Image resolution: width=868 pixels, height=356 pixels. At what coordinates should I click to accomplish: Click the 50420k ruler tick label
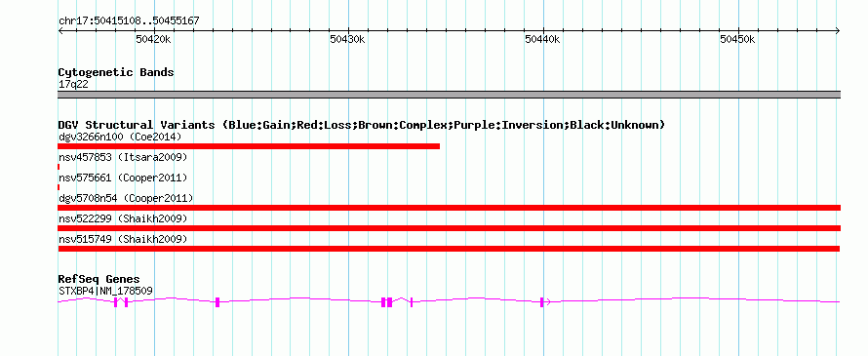click(153, 39)
